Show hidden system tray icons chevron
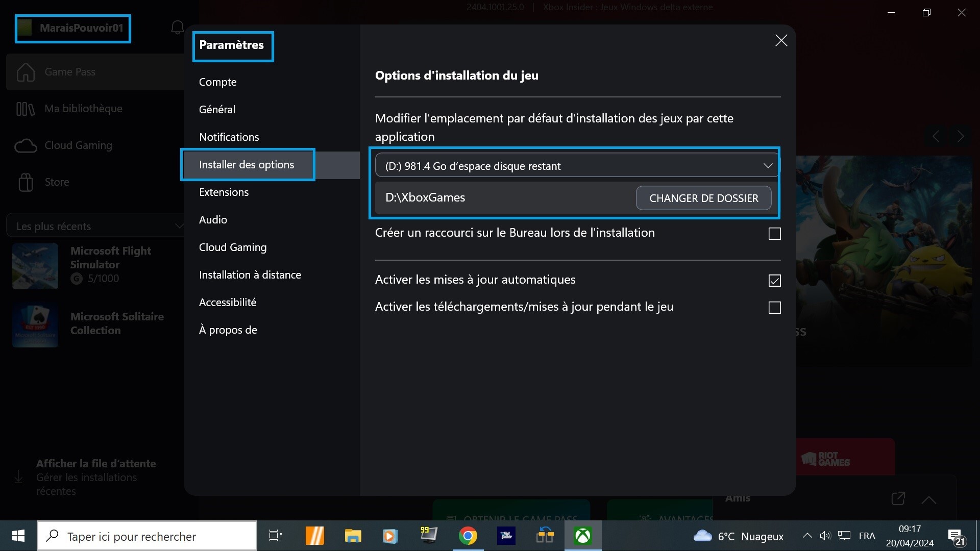The height and width of the screenshot is (552, 980). tap(807, 536)
